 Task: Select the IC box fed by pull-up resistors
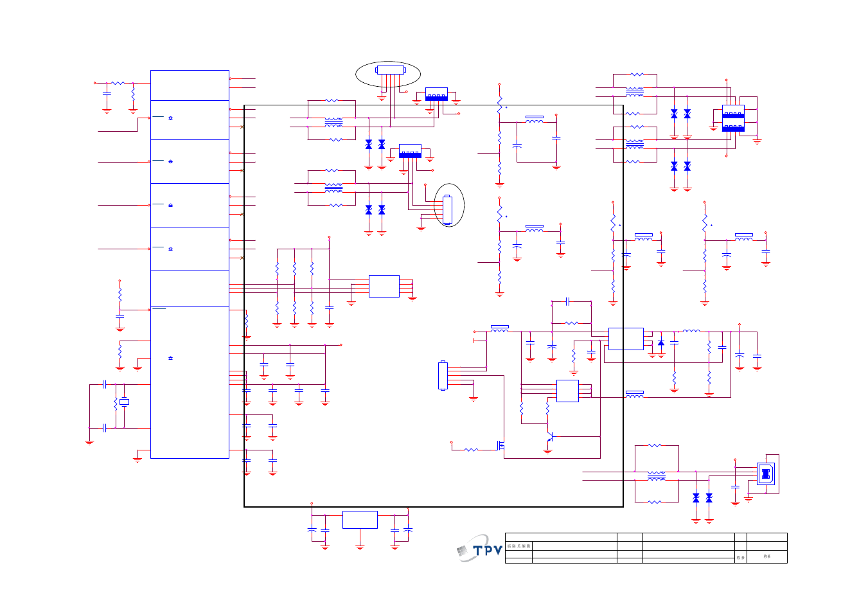point(384,286)
